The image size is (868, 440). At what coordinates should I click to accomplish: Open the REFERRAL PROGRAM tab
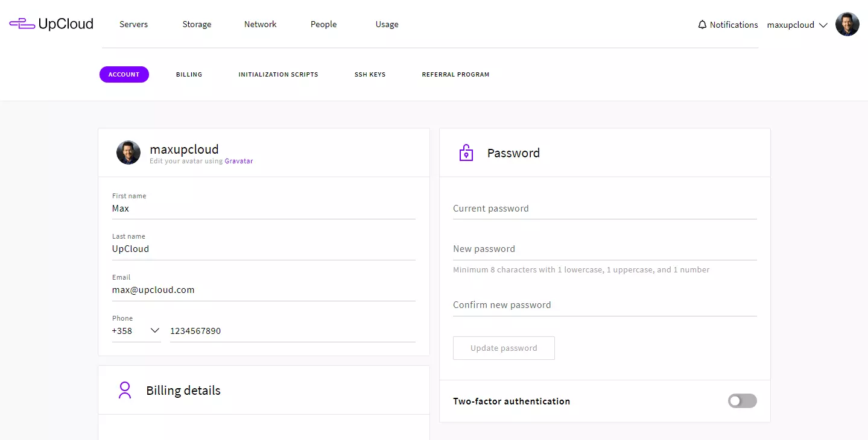pos(455,74)
